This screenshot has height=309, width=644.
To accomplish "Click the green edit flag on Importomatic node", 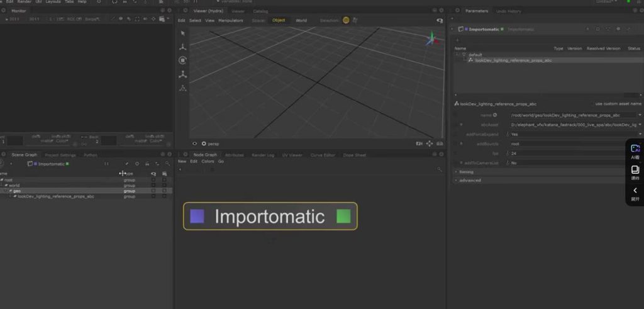I will point(343,216).
